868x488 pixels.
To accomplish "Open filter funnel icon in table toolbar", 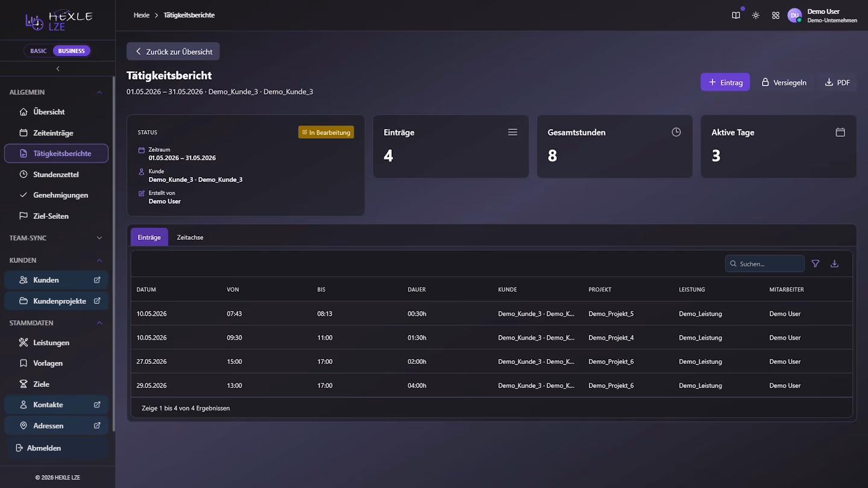I will 816,264.
